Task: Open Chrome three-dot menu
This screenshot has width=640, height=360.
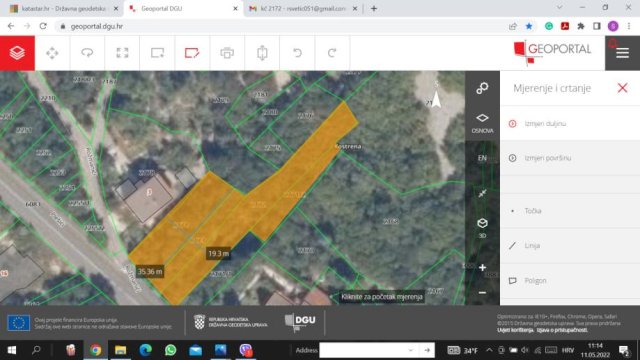Action: point(629,26)
